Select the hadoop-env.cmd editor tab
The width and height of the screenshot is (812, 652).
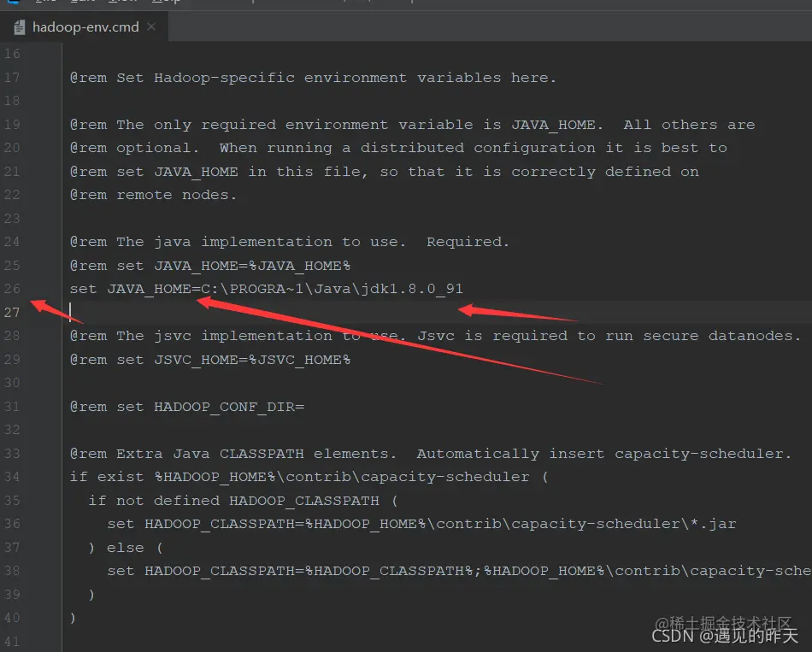pyautogui.click(x=84, y=27)
